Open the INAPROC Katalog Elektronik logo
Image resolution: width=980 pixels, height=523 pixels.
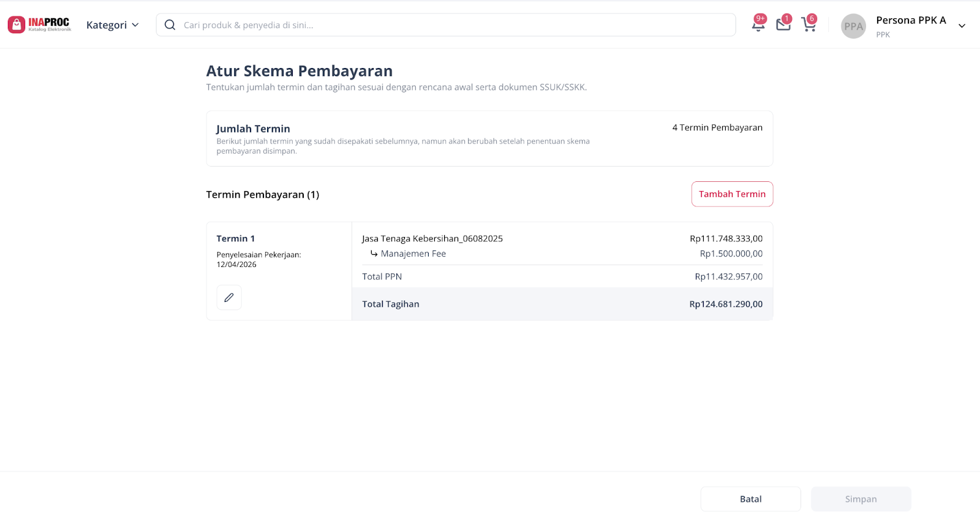point(40,24)
